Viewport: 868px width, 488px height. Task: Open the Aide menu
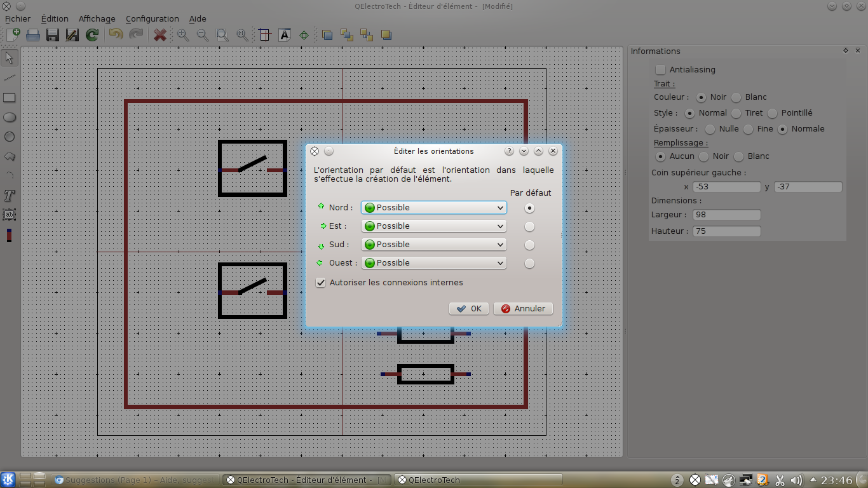click(x=198, y=19)
